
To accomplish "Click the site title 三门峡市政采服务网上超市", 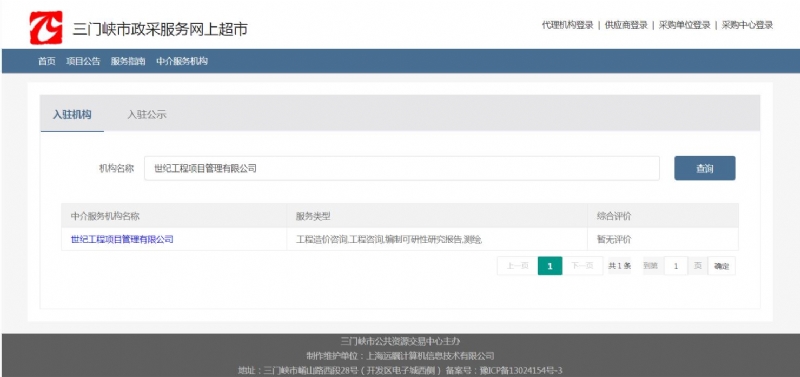I will point(160,29).
